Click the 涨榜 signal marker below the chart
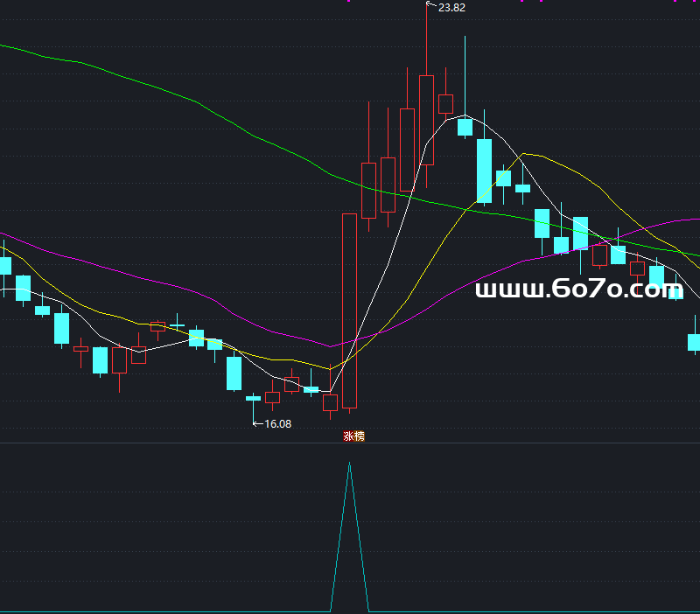The image size is (700, 614). (x=353, y=436)
